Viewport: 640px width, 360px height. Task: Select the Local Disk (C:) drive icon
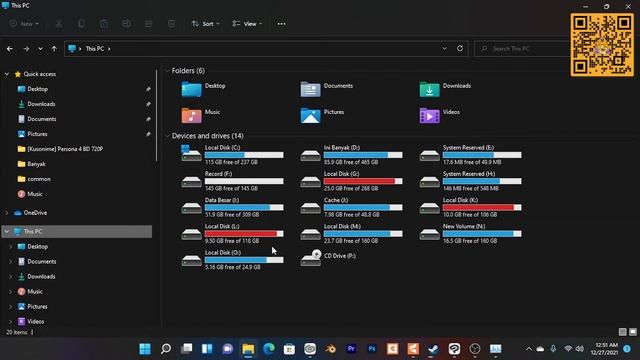coord(191,153)
